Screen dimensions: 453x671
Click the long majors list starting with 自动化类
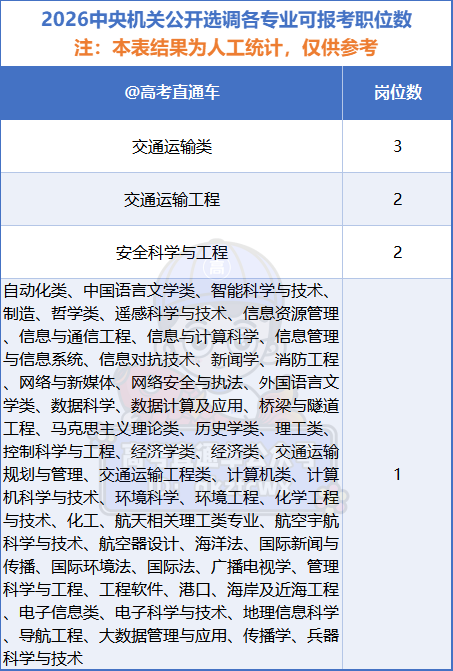click(x=171, y=474)
